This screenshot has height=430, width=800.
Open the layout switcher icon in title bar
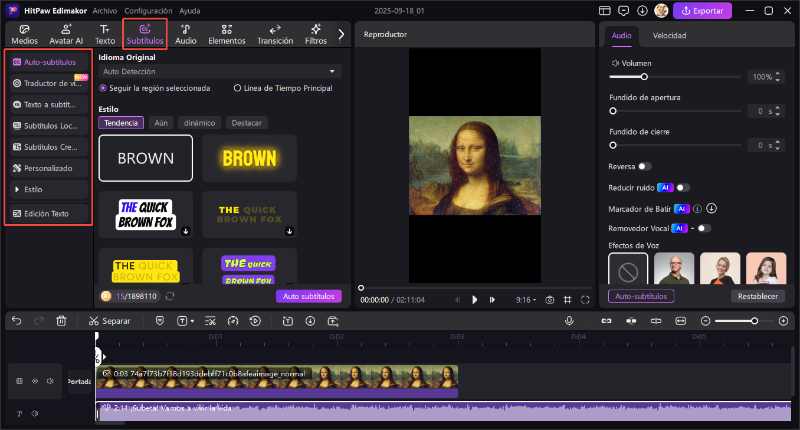pos(605,11)
